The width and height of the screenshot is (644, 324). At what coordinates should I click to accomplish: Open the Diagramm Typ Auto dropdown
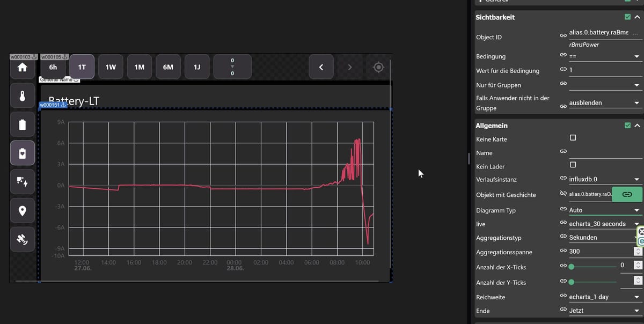[x=605, y=210]
